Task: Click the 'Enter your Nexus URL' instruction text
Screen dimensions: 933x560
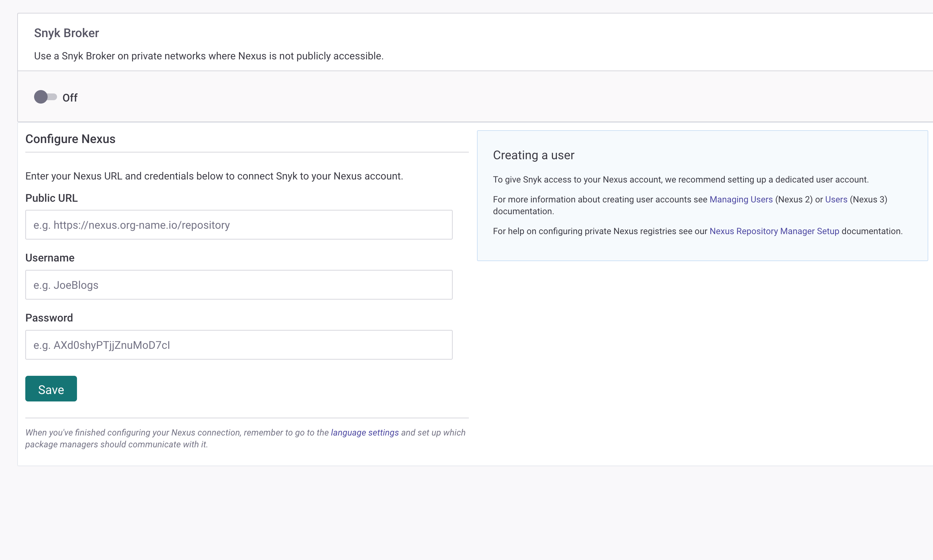Action: 214,176
